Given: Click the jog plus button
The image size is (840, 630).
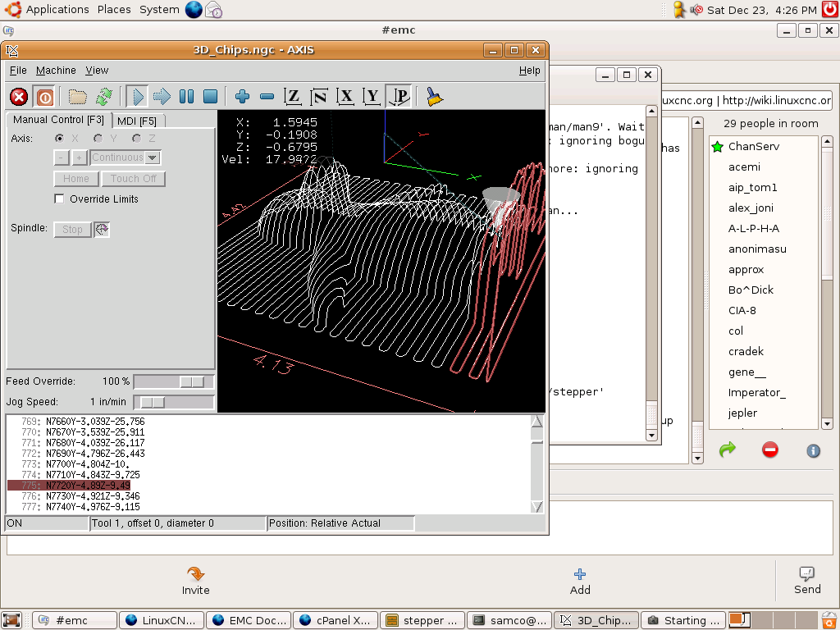Looking at the screenshot, I should coord(80,157).
